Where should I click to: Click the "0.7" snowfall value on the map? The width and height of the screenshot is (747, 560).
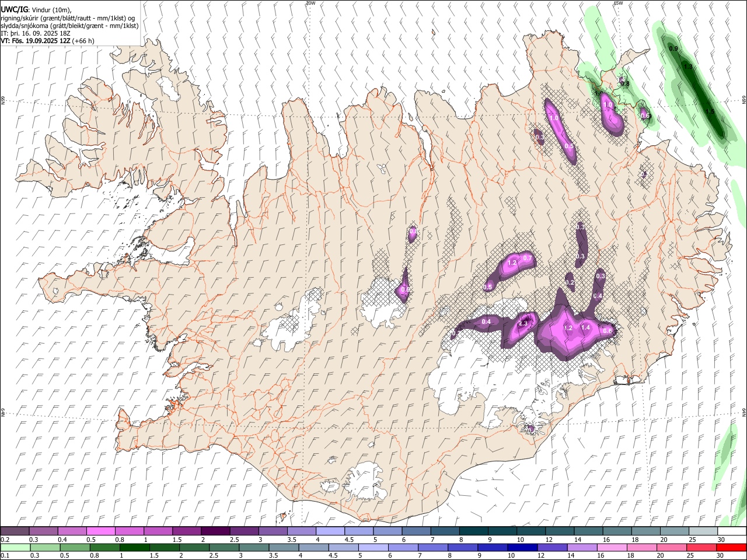(527, 258)
